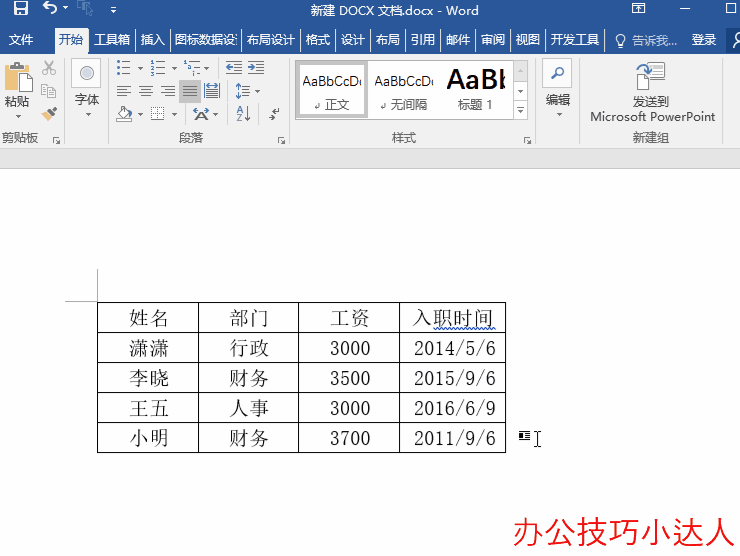Screen dimensions: 740x556
Task: Apply the 无间隔 style
Action: (404, 90)
